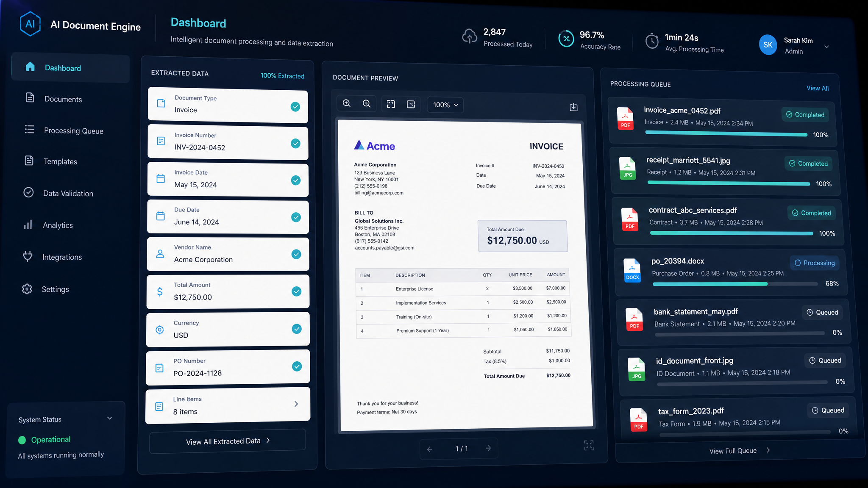The image size is (868, 488).
Task: Go to next page arrow in preview
Action: click(488, 448)
